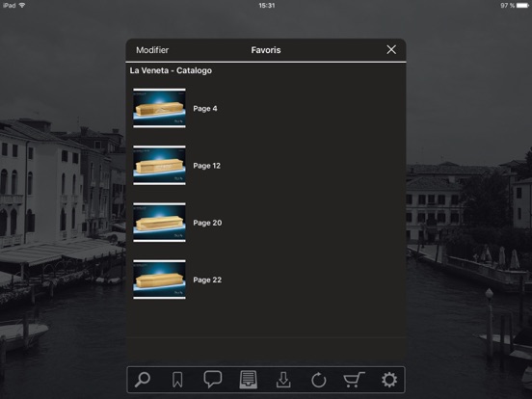The image size is (532, 399).
Task: Open the comments speech bubble icon
Action: (213, 380)
